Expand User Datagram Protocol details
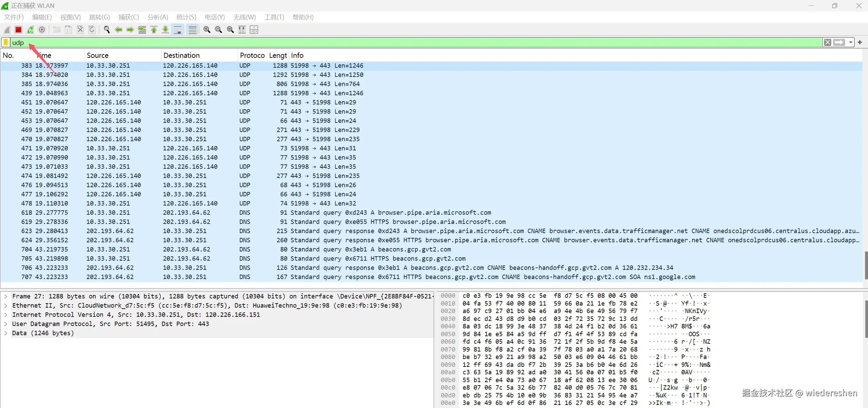868x408 pixels. click(6, 324)
